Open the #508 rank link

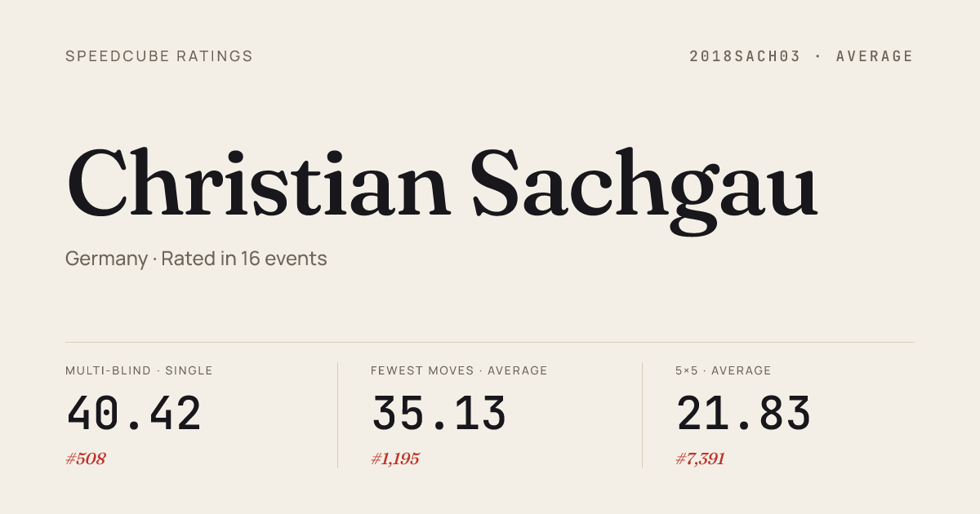86,459
